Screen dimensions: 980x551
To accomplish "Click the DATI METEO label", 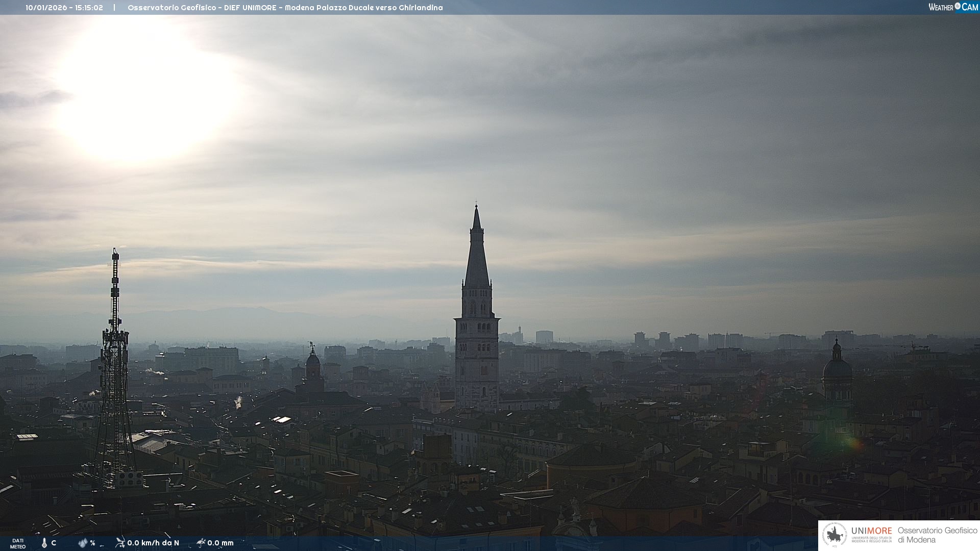I will coord(18,543).
